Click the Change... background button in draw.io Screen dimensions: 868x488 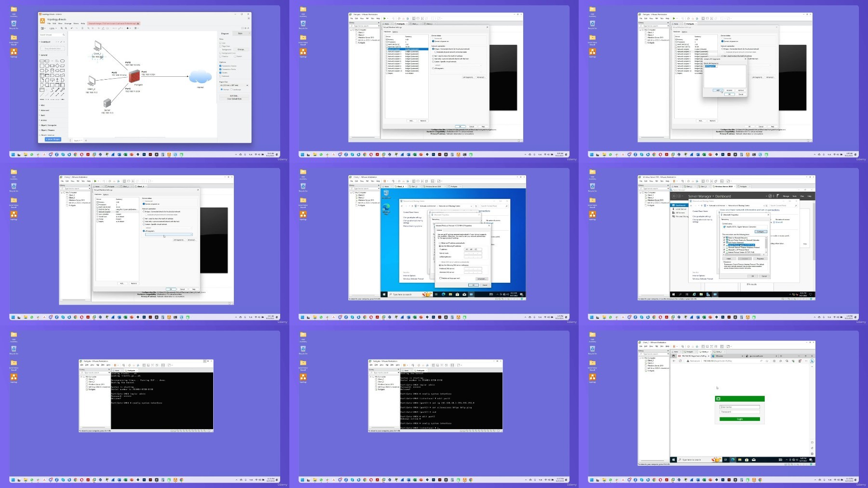click(x=241, y=49)
